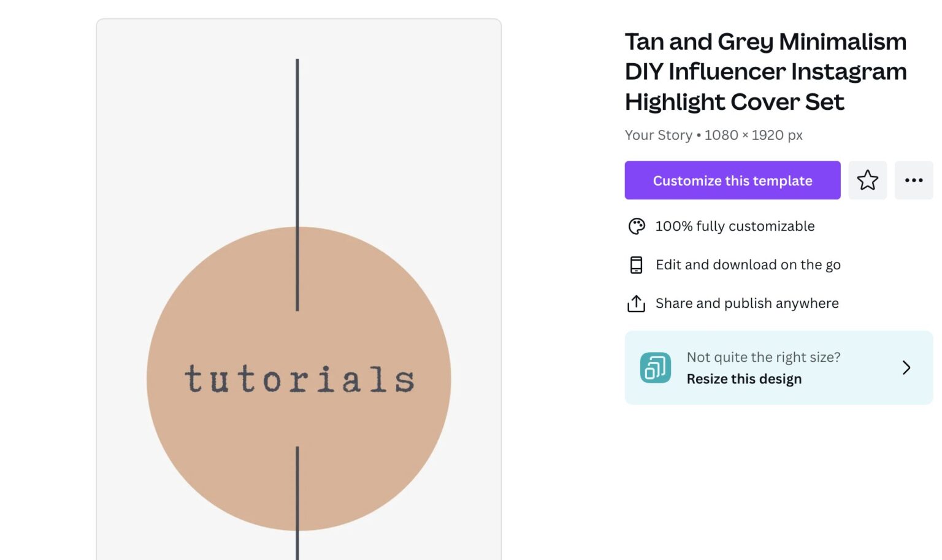942x560 pixels.
Task: Open the overflow menu beside star button
Action: tap(914, 180)
